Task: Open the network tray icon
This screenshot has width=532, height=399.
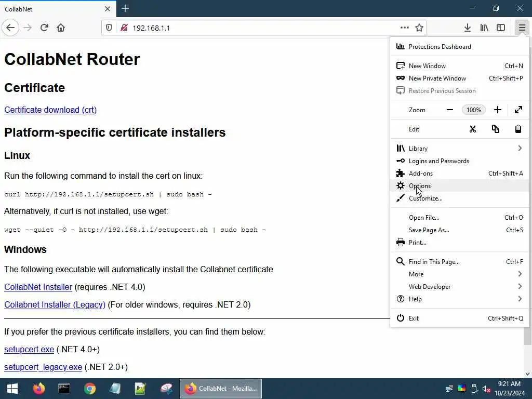Action: coord(449,389)
